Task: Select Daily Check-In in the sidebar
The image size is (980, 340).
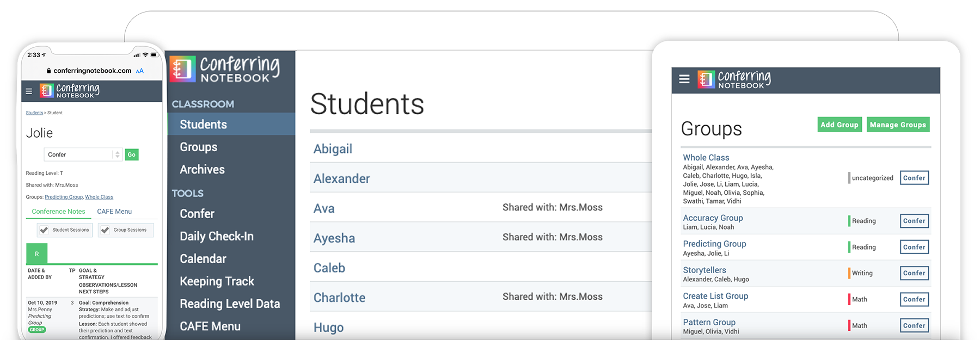Action: [x=217, y=236]
